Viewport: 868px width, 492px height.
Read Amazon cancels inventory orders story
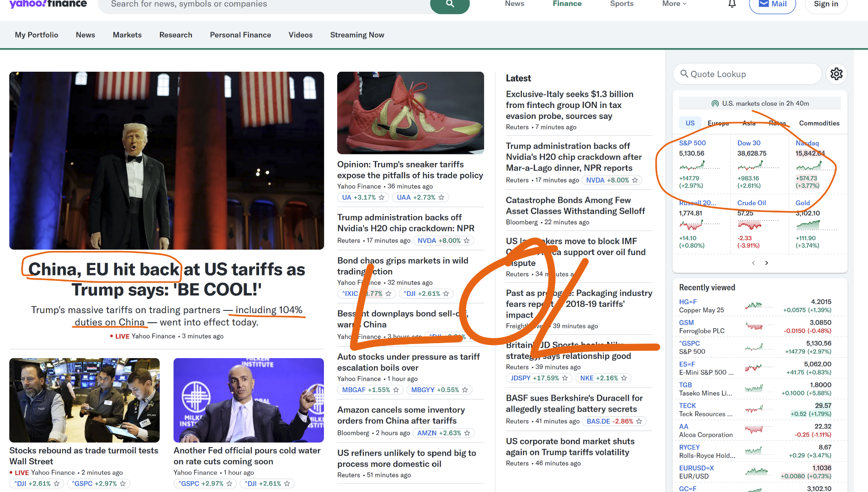[401, 415]
